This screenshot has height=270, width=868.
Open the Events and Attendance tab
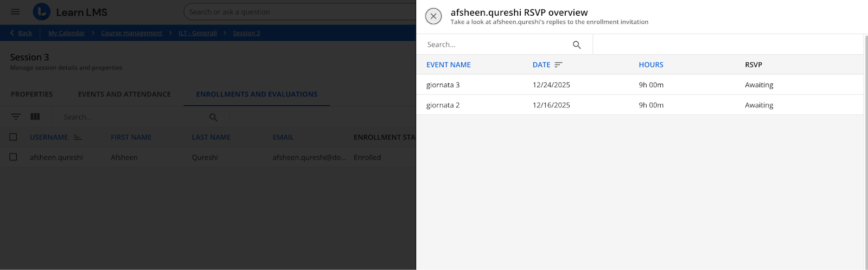124,94
